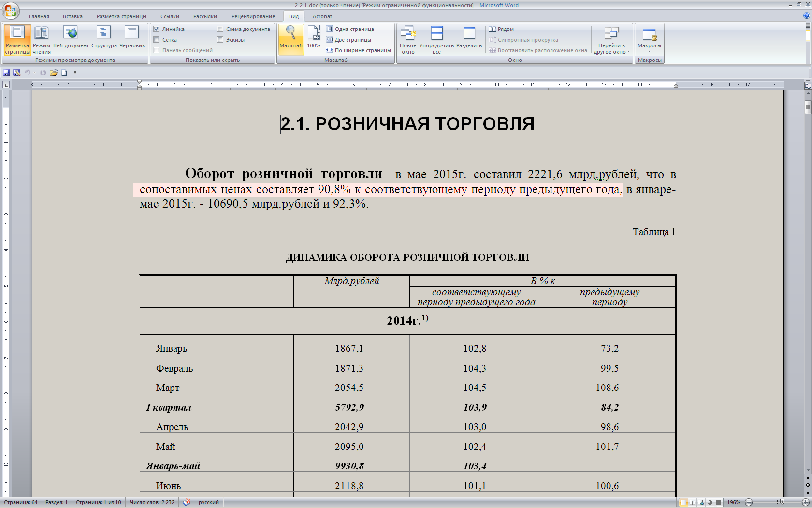Viewport: 812px width, 508px height.
Task: Click the save icon in quick access toolbar
Action: 6,73
